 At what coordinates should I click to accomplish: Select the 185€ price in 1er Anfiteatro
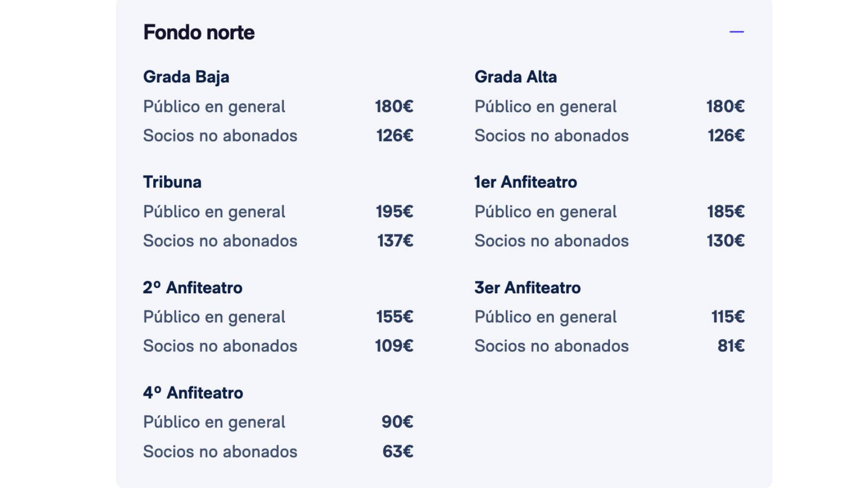point(726,211)
